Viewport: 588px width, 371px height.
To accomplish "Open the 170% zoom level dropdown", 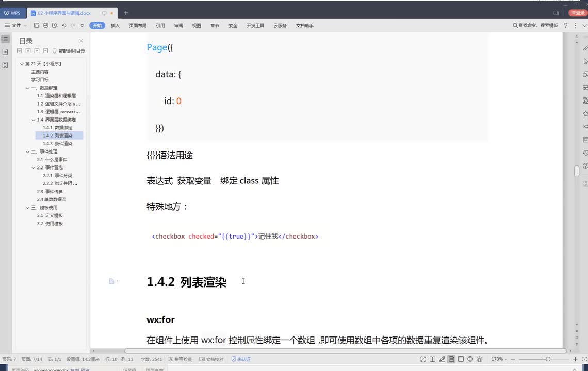I will point(499,359).
